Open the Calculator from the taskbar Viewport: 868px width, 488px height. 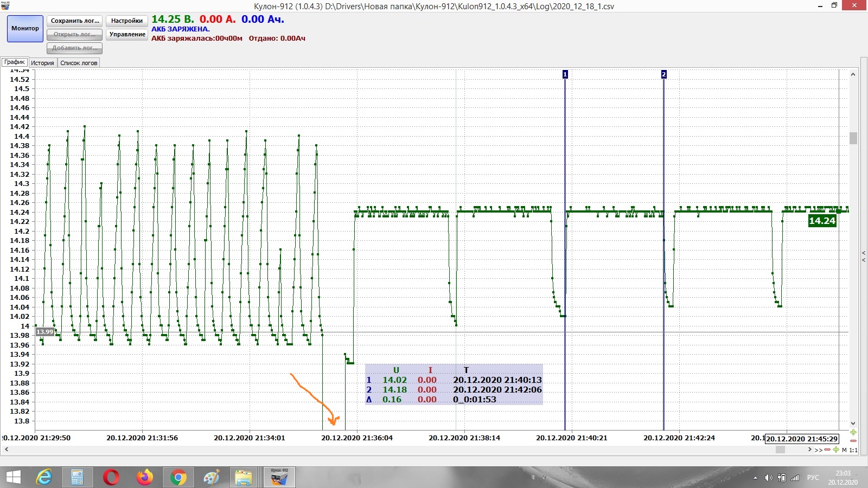click(77, 478)
